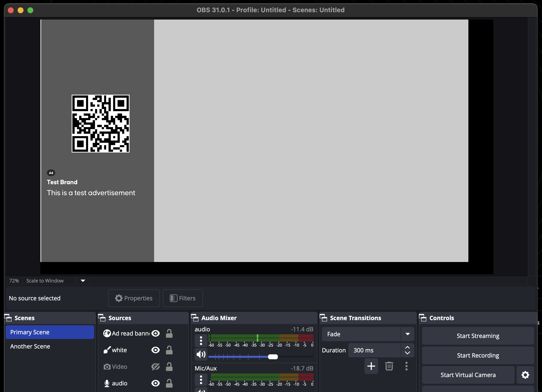Add a new scene transition
Viewport: 542px width, 392px height.
pyautogui.click(x=371, y=366)
